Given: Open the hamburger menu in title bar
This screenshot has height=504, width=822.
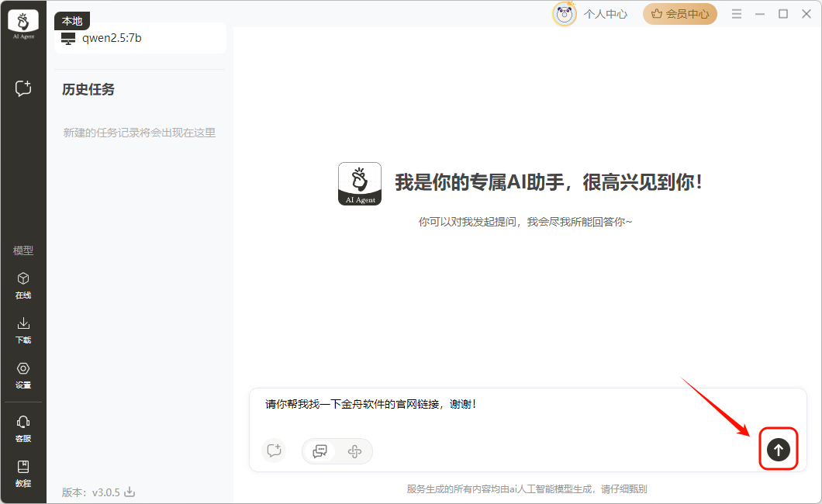Looking at the screenshot, I should click(x=737, y=14).
